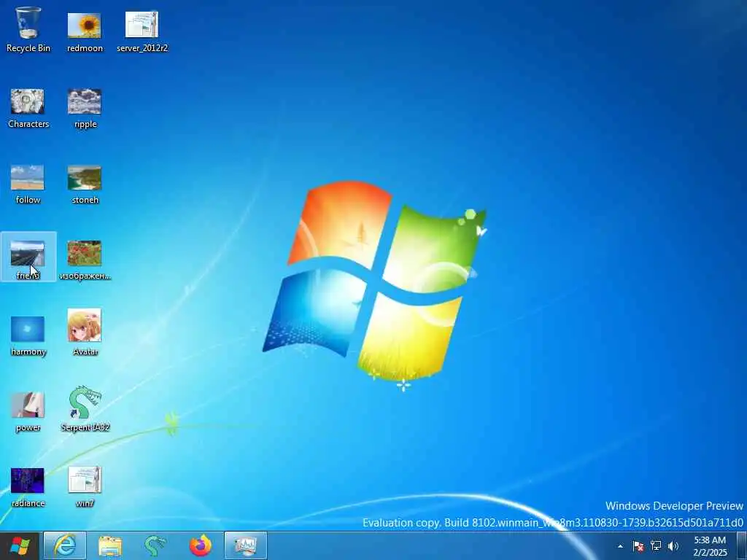Launch Firefox from taskbar
The width and height of the screenshot is (747, 560).
[x=201, y=546]
